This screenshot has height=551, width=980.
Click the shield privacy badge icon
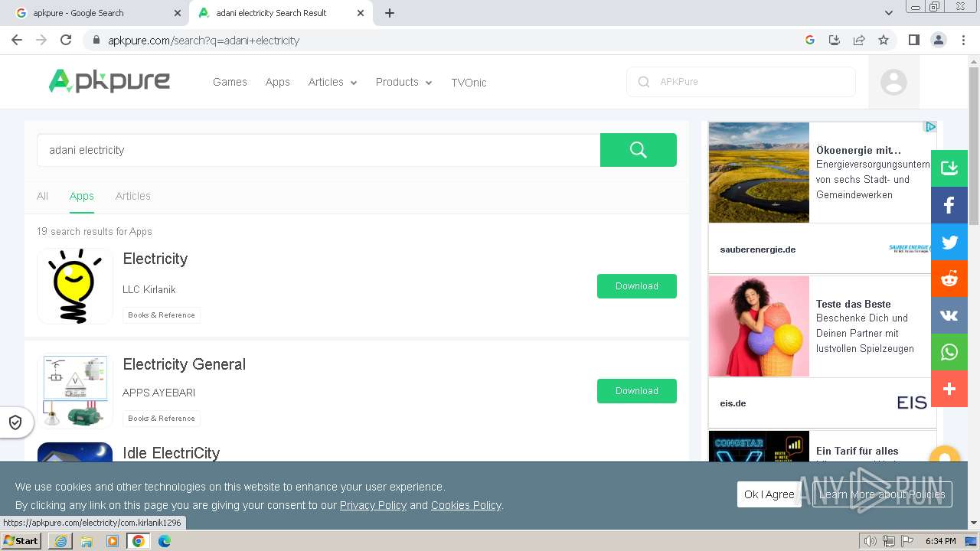click(15, 422)
